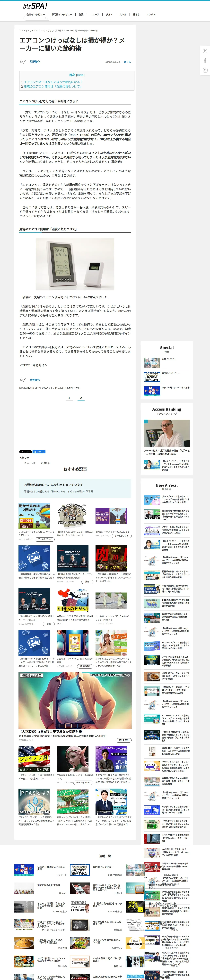Click the Facebook Like 55 button
The width and height of the screenshot is (210, 980).
[x=39, y=452]
